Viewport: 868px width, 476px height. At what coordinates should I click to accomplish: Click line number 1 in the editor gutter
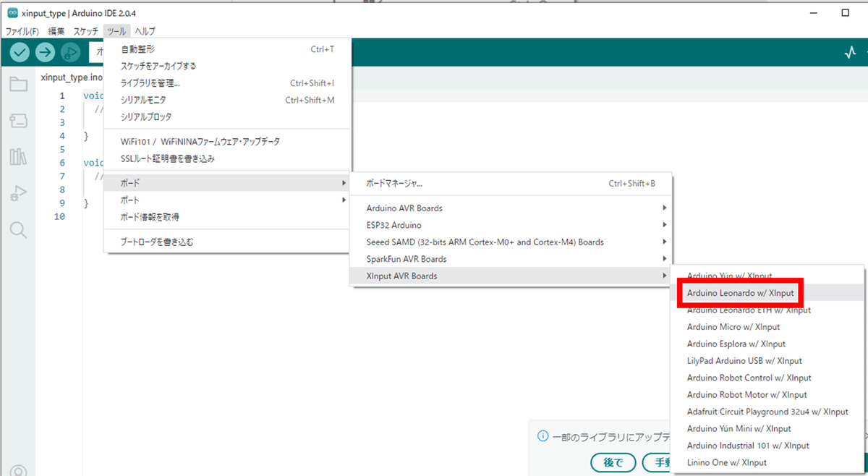click(x=62, y=95)
